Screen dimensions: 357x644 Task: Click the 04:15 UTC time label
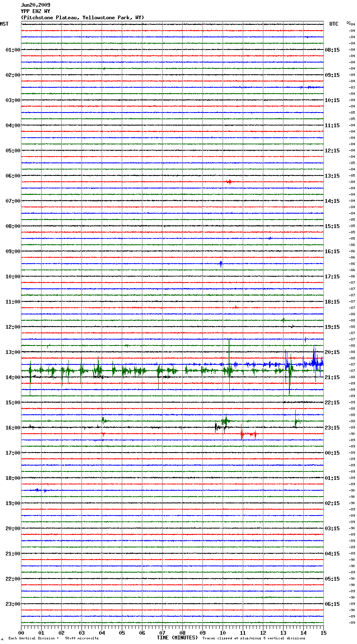coord(332,554)
